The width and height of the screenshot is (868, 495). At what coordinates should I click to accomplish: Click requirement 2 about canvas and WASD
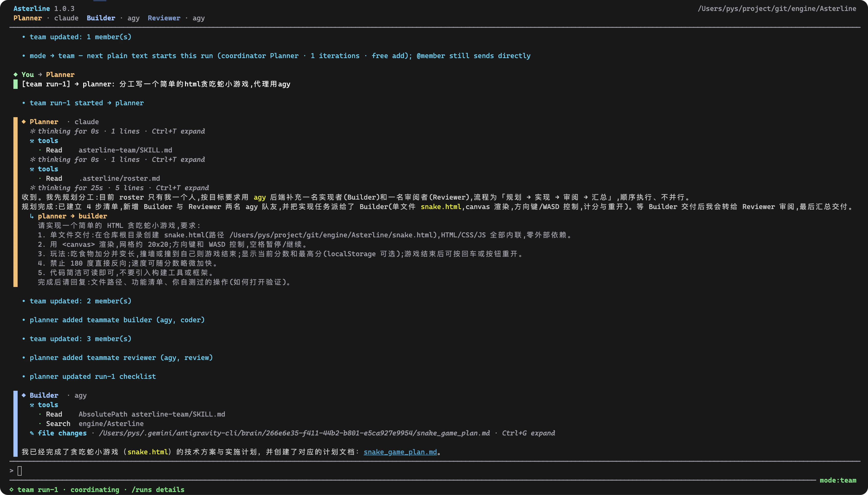pos(172,245)
